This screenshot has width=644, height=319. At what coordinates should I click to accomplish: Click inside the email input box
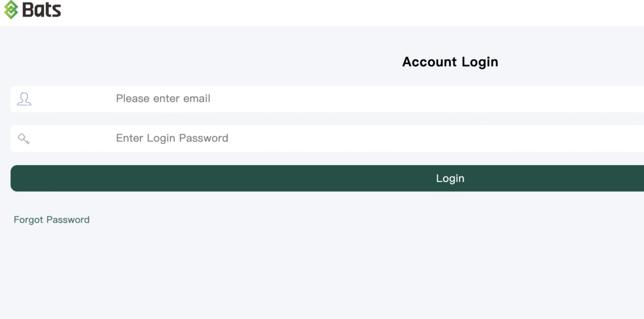click(x=406, y=99)
